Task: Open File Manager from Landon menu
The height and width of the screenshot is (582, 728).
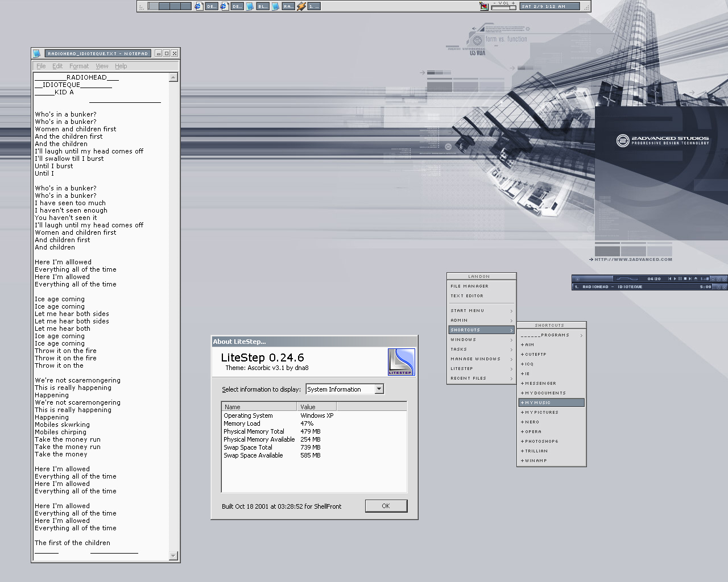Action: 481,286
